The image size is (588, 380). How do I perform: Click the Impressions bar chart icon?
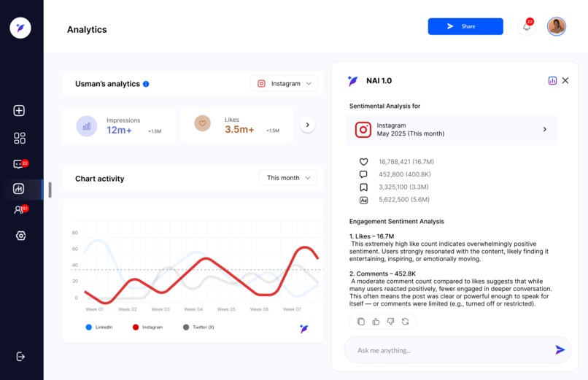pyautogui.click(x=87, y=126)
